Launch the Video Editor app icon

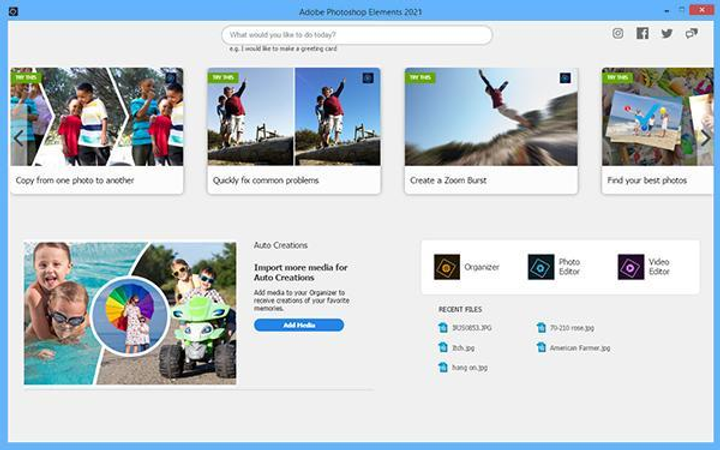(x=630, y=267)
